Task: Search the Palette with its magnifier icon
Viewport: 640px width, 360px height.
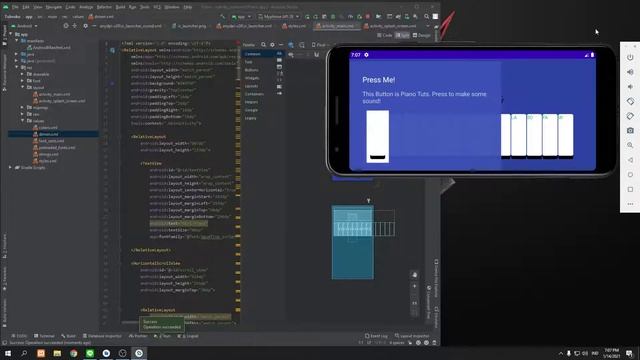Action: pyautogui.click(x=264, y=44)
